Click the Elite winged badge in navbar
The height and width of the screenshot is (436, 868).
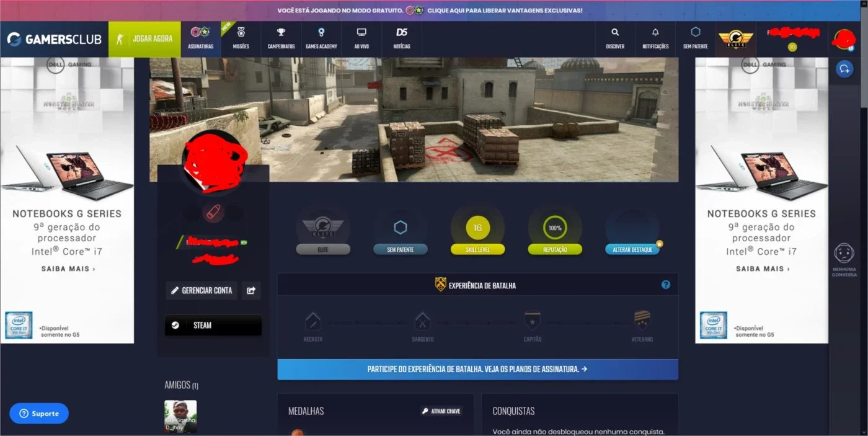click(735, 39)
